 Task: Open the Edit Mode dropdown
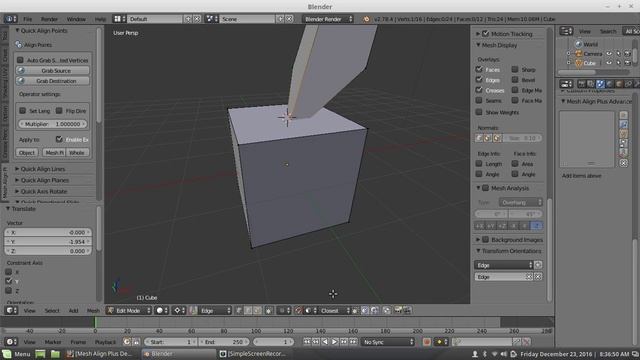point(129,311)
